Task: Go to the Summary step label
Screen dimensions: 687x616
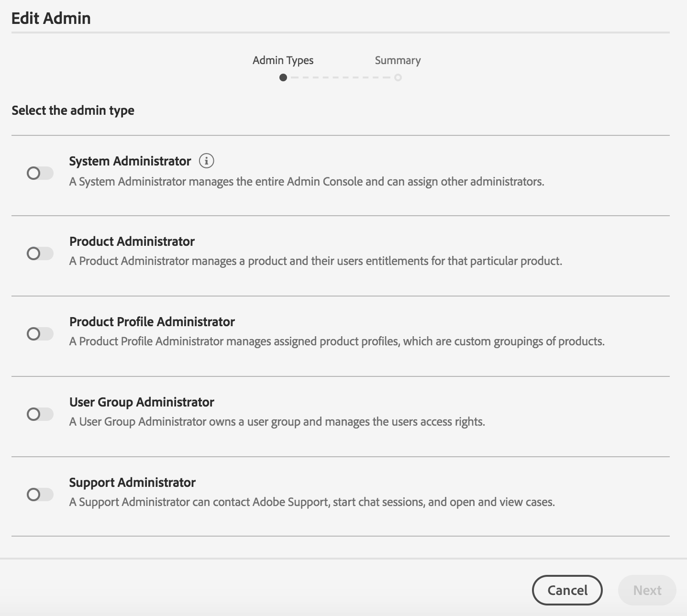Action: pyautogui.click(x=398, y=60)
